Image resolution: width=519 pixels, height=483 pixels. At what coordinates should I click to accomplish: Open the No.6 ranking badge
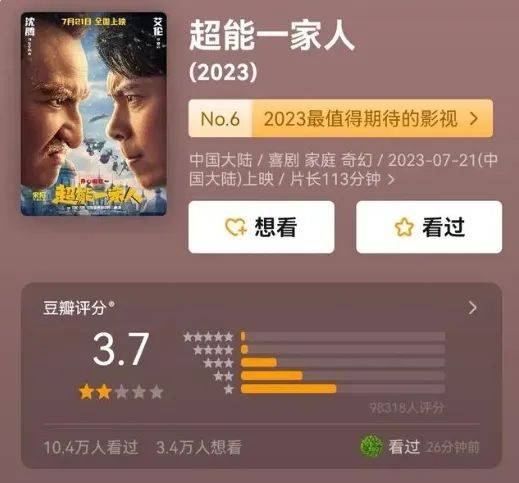[220, 118]
